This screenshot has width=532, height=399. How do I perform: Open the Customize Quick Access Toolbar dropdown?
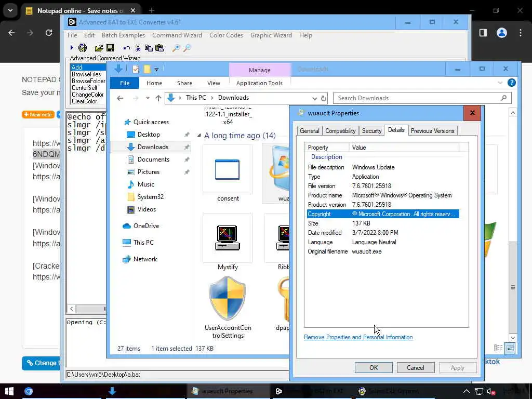point(156,69)
